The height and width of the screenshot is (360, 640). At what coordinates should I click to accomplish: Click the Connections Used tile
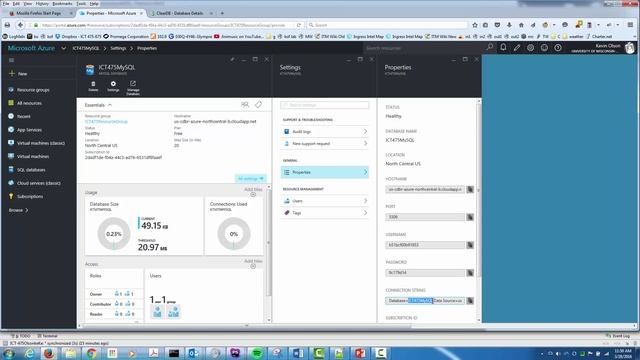point(235,227)
